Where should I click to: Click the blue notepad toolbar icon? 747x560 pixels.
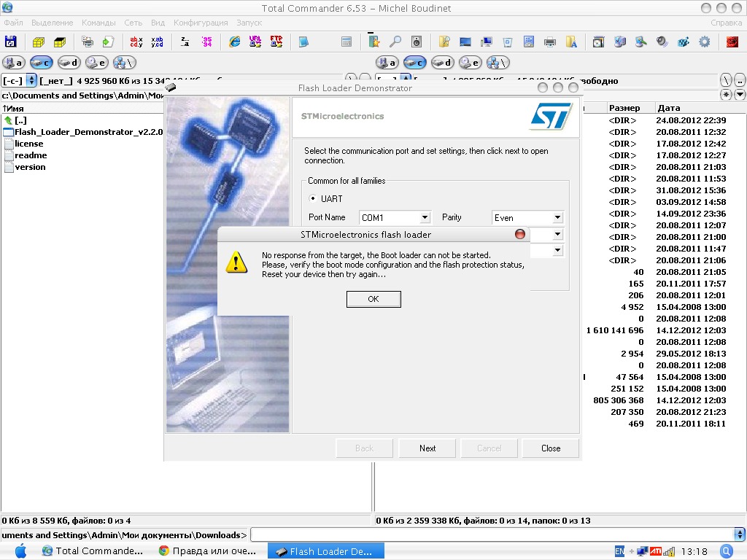[303, 42]
